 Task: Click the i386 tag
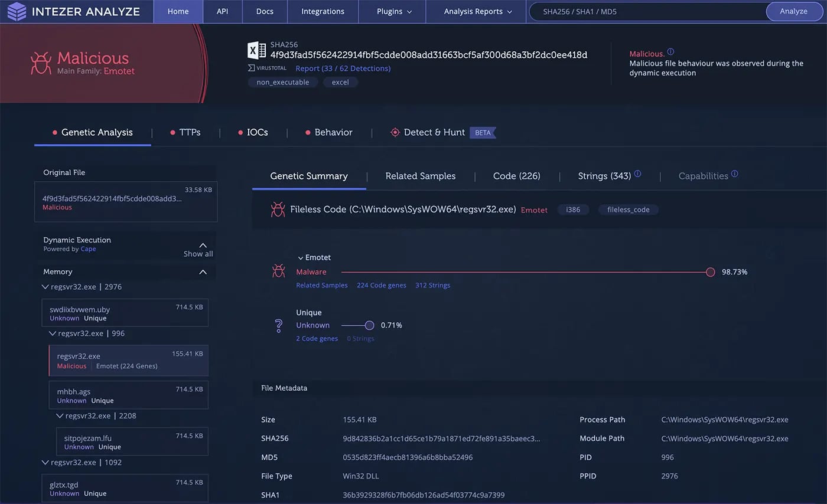click(573, 210)
